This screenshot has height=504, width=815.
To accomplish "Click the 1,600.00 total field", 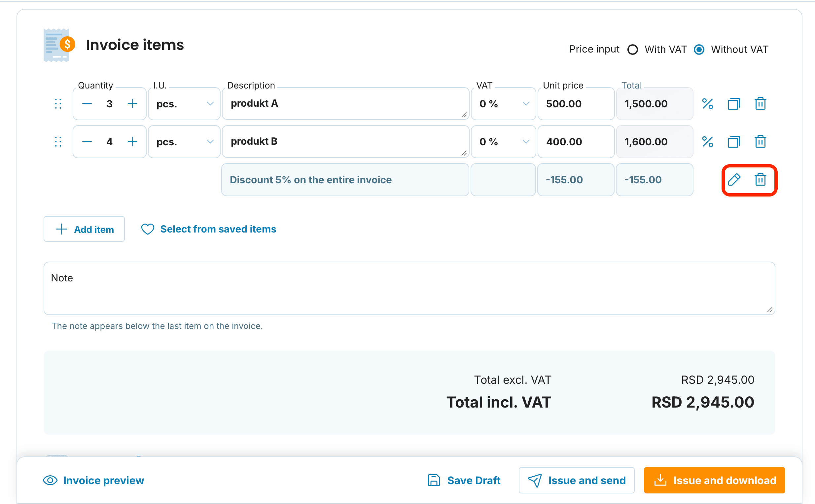I will (x=655, y=142).
